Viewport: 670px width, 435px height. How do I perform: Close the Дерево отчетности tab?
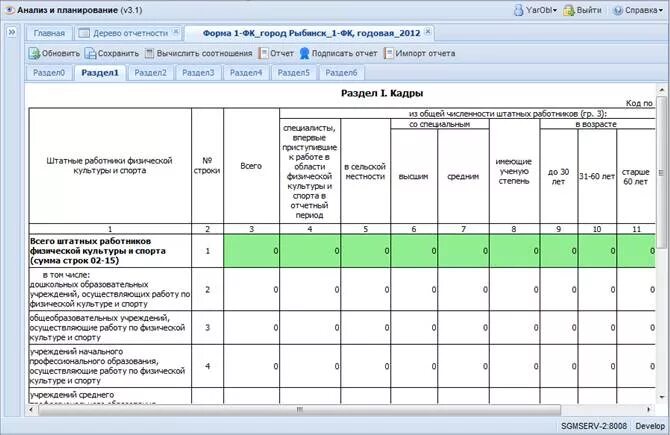pyautogui.click(x=176, y=32)
